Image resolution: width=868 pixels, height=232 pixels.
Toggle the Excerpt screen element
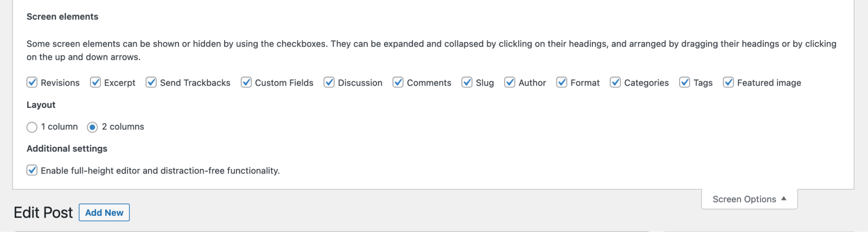(95, 82)
